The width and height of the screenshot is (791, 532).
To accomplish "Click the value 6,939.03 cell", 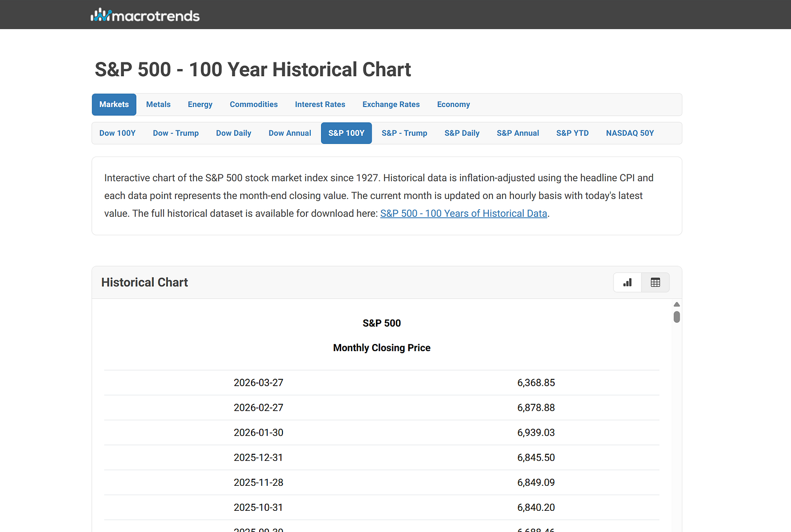I will 536,433.
